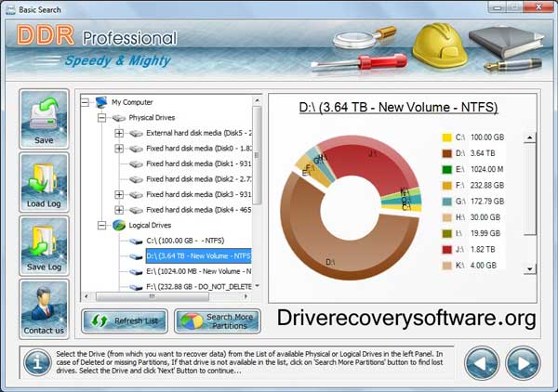Click the Disk4 hard disk icon
Viewport: 558px width, 392px height.
click(136, 210)
